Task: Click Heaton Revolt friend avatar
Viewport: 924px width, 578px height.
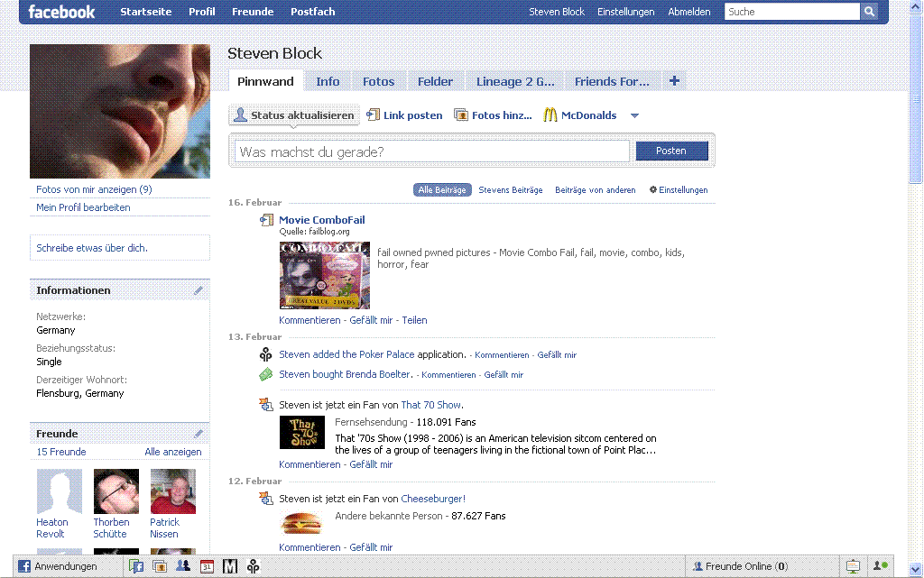Action: [x=60, y=491]
